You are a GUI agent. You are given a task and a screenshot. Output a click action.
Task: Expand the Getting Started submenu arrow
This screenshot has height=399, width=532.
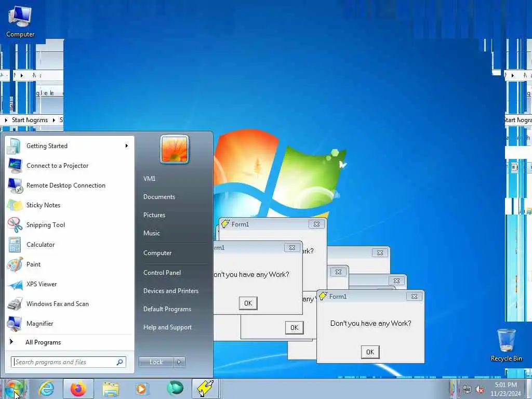pos(127,146)
